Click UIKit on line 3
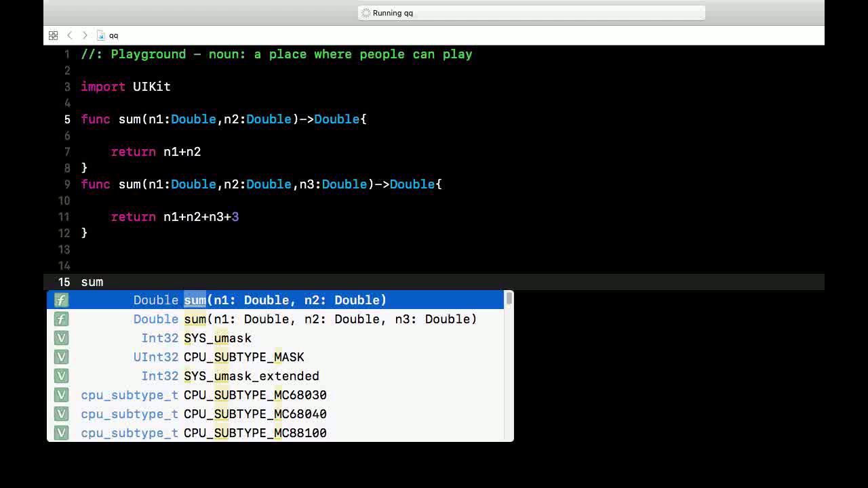Viewport: 868px width, 488px height. (x=151, y=87)
